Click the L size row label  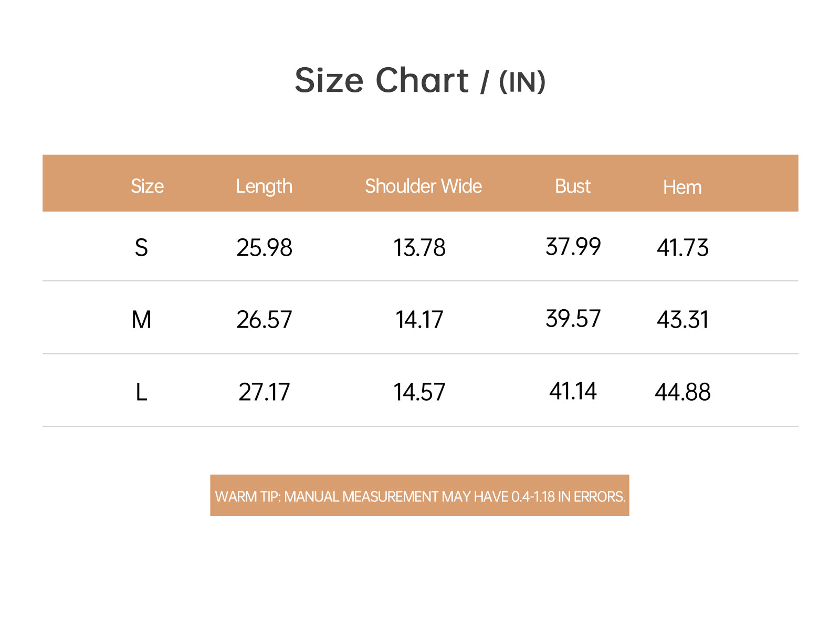click(x=141, y=392)
